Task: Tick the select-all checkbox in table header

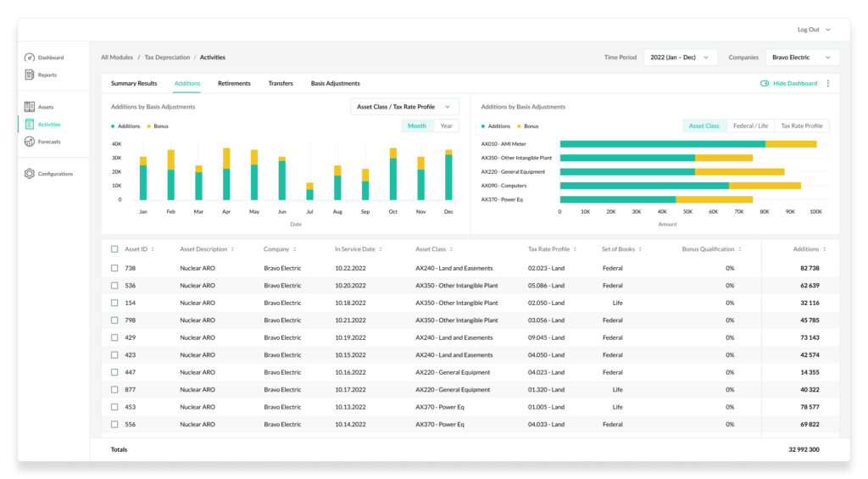Action: coord(114,249)
